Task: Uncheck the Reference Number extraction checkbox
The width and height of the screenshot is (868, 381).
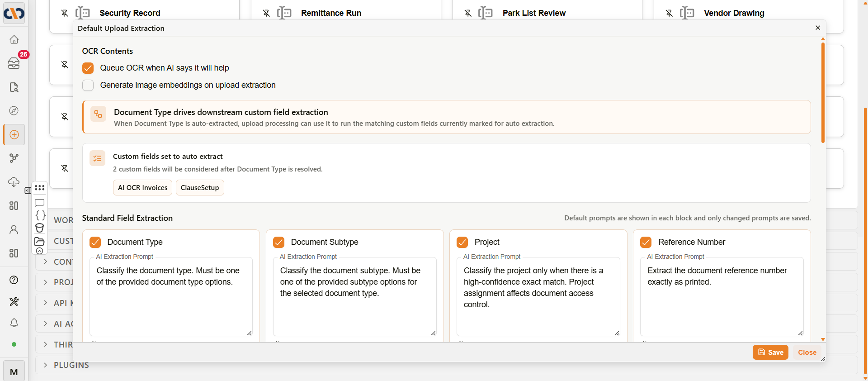Action: pyautogui.click(x=646, y=242)
